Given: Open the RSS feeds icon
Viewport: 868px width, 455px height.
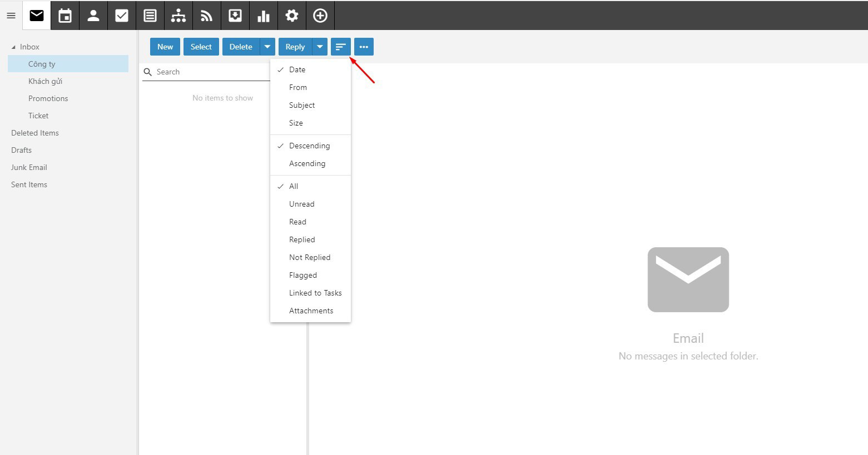Looking at the screenshot, I should 207,16.
